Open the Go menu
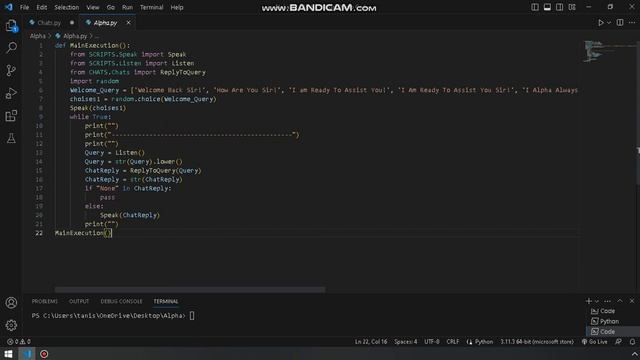 [x=111, y=7]
